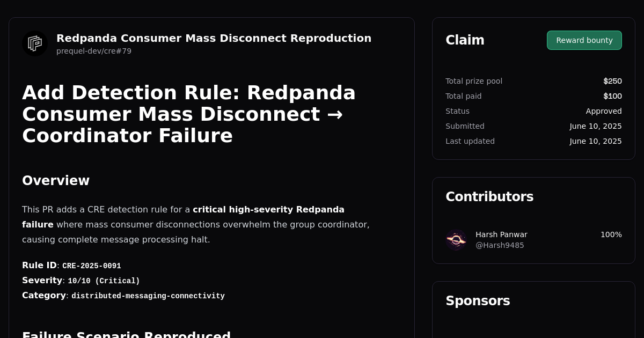Click the 100% contribution percentage
Viewport: 644px width, 338px height.
pyautogui.click(x=610, y=234)
